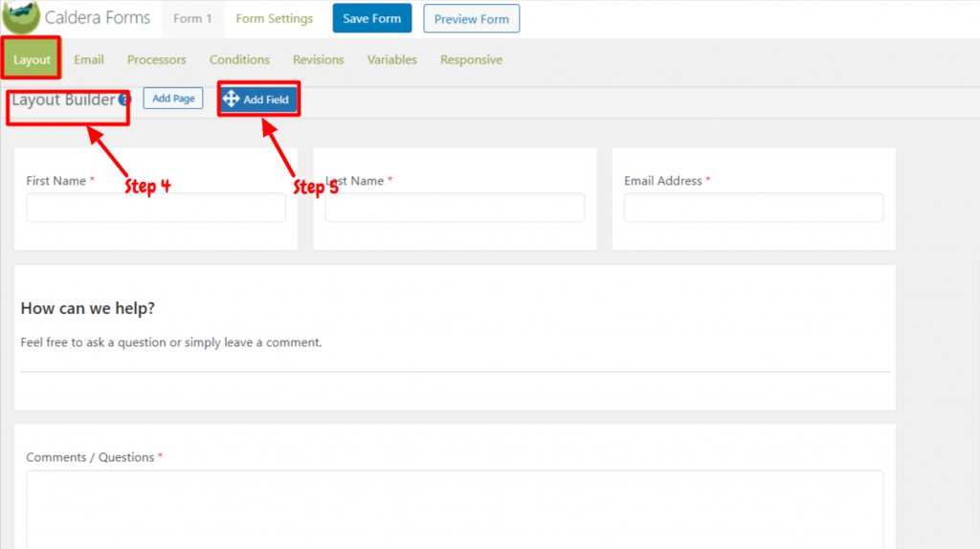Switch to the Variables tab

[391, 59]
